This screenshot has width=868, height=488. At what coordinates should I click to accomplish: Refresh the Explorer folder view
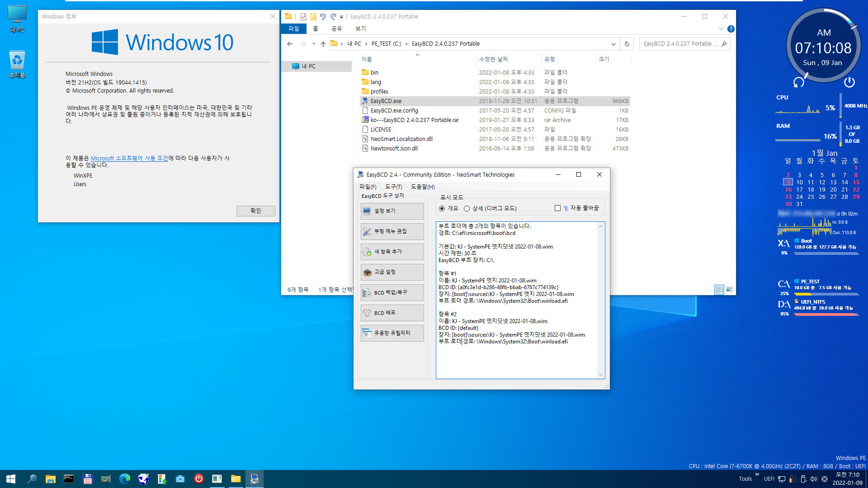(627, 44)
